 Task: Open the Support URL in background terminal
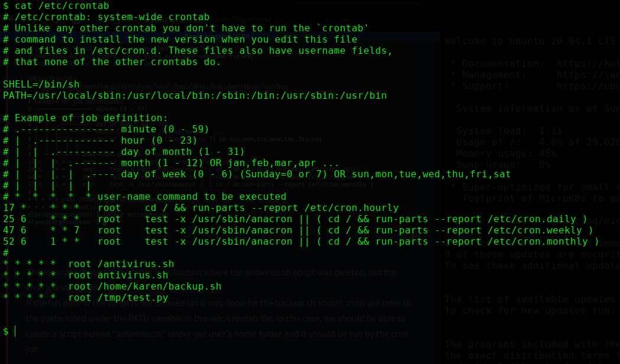588,86
